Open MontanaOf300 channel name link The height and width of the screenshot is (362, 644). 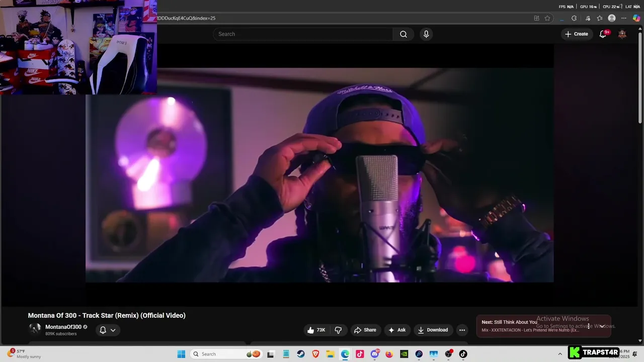click(x=63, y=327)
